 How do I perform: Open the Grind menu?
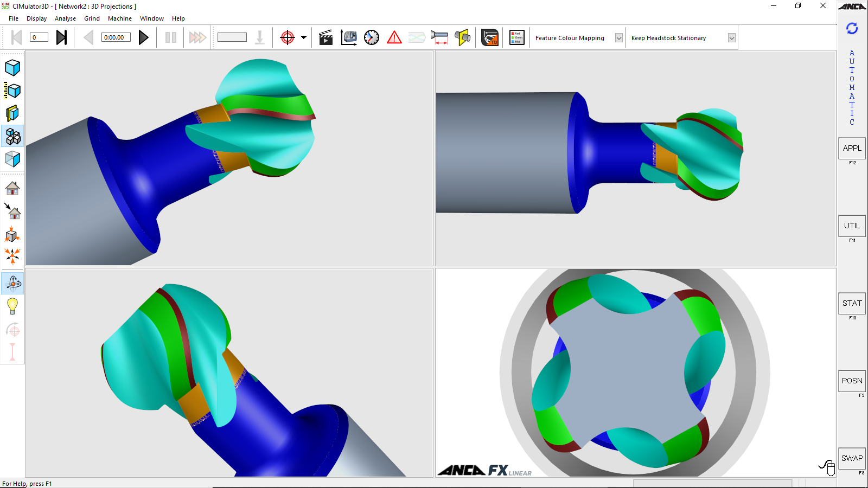pos(92,18)
